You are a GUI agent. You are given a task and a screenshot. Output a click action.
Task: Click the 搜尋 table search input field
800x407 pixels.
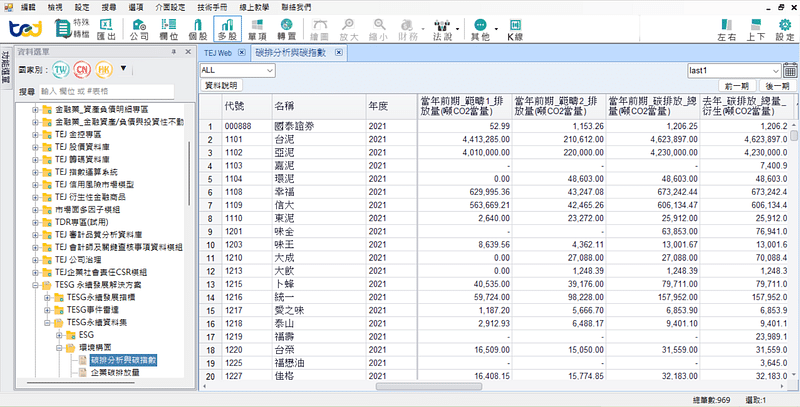point(105,91)
